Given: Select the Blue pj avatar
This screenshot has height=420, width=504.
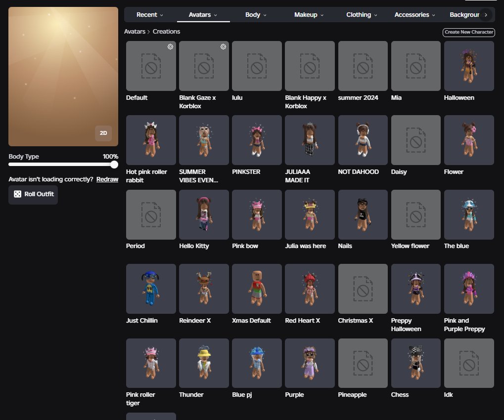Looking at the screenshot, I should coord(257,363).
